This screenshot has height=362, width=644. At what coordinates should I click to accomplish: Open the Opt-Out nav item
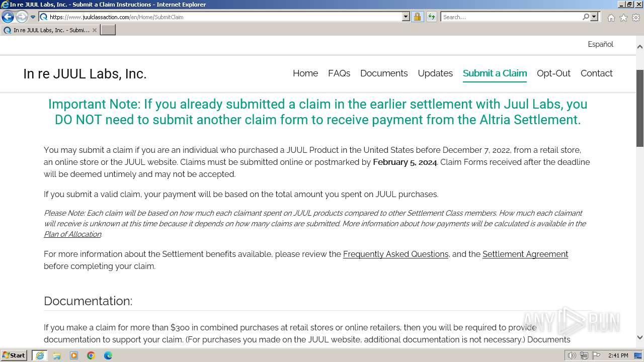point(553,73)
